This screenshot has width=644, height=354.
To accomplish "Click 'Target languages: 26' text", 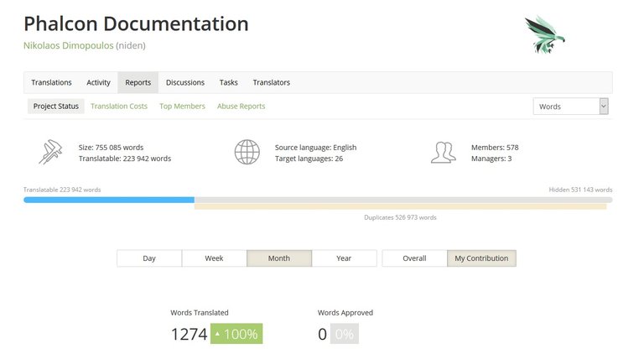I will (309, 159).
